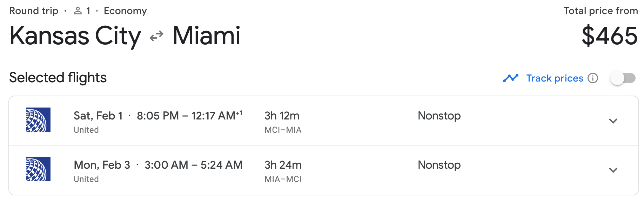Image resolution: width=644 pixels, height=201 pixels.
Task: Click the $465 total price
Action: (610, 36)
